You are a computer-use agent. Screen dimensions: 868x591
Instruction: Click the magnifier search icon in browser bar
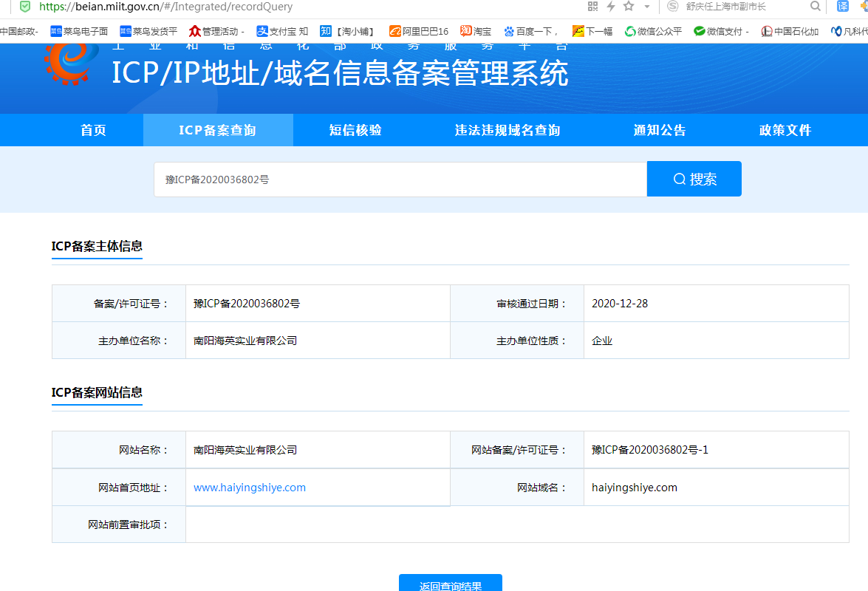click(x=815, y=6)
